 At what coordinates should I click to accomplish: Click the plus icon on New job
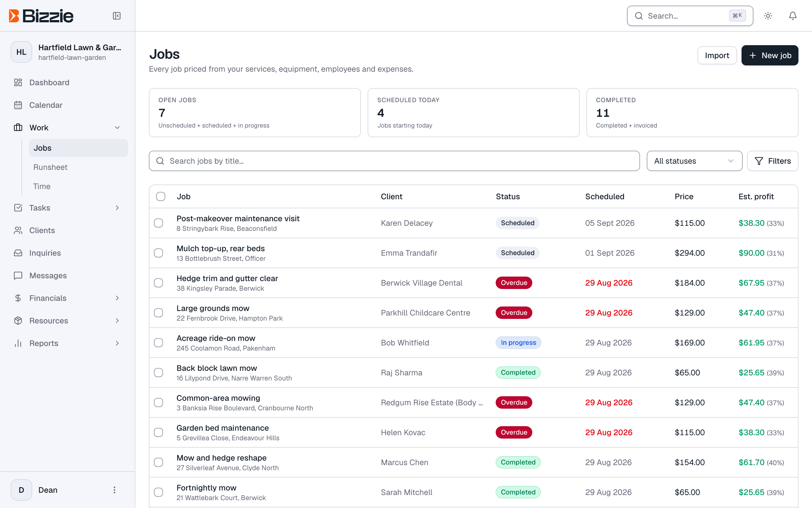[753, 55]
